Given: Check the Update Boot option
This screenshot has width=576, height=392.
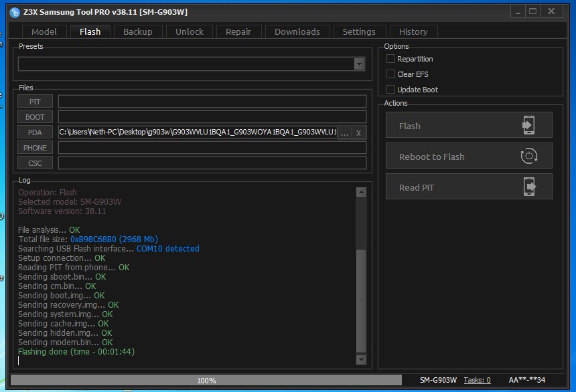Looking at the screenshot, I should point(390,90).
